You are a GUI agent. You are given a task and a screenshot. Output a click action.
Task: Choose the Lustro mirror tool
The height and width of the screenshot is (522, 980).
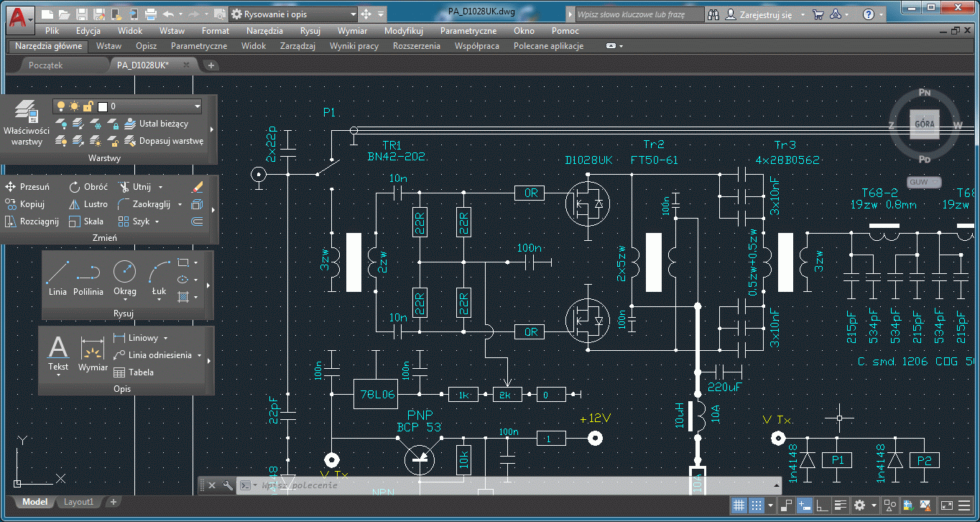tap(88, 204)
